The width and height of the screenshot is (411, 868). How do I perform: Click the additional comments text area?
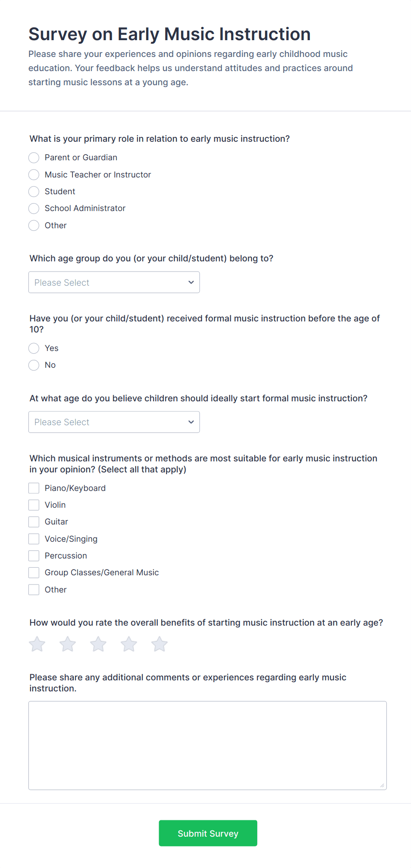click(208, 745)
